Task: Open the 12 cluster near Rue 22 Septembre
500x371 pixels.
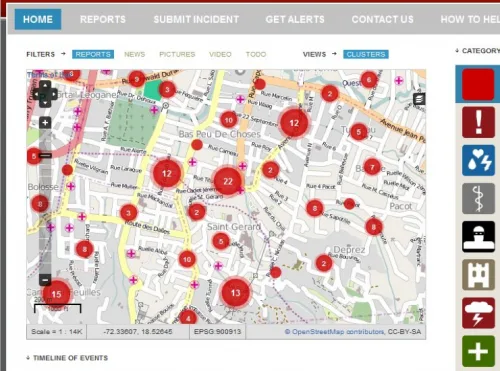Action: [294, 123]
